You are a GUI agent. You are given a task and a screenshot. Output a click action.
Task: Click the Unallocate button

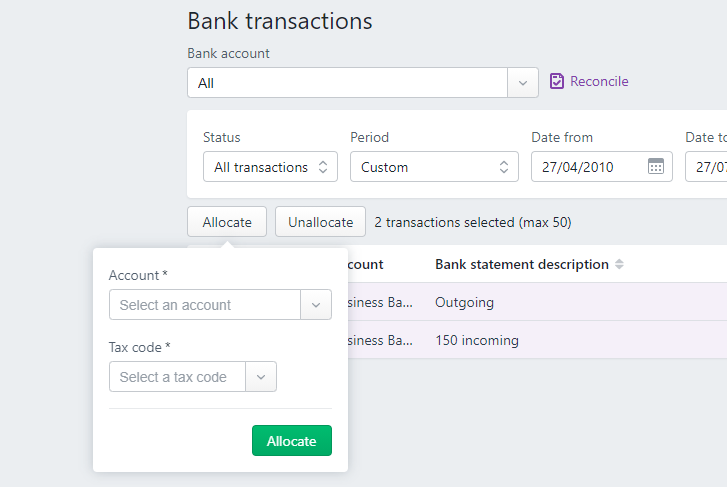point(320,222)
